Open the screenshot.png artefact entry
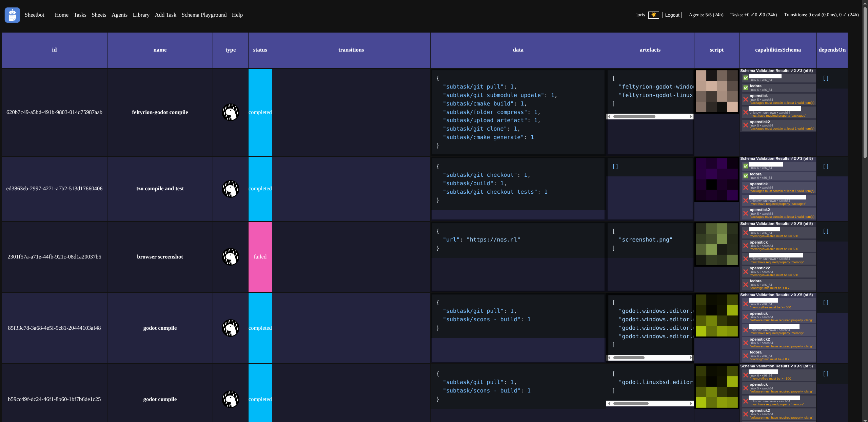868x422 pixels. 645,239
